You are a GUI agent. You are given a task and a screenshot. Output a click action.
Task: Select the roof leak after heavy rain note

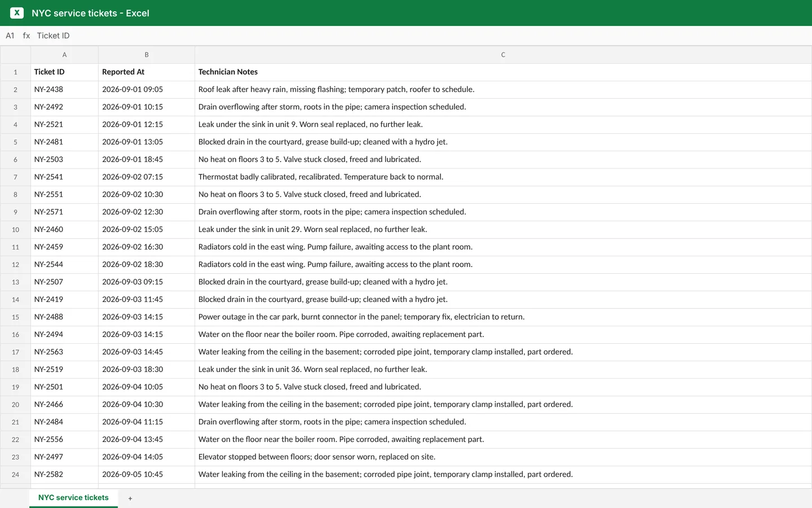tap(503, 90)
